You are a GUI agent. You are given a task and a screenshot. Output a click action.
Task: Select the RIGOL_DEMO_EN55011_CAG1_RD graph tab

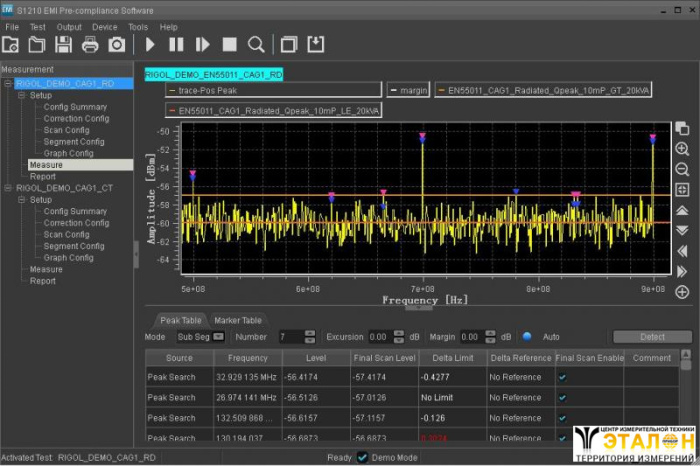[x=214, y=75]
